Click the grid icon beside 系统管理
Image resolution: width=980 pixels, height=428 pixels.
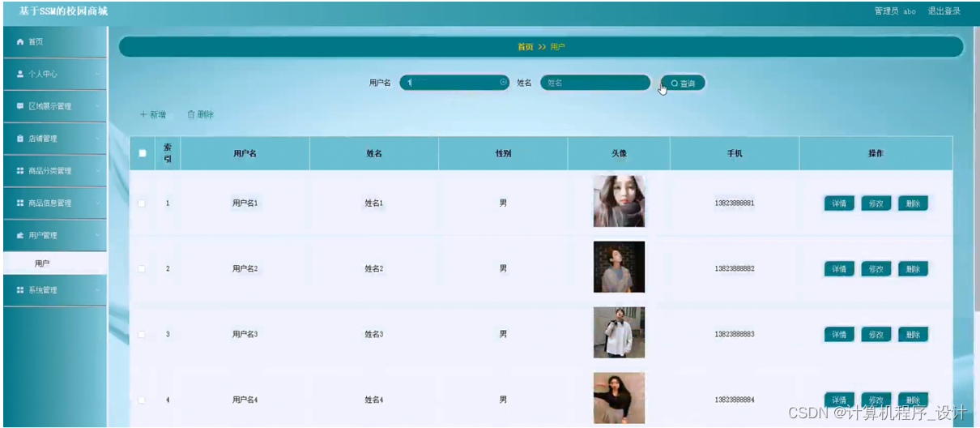[x=20, y=289]
